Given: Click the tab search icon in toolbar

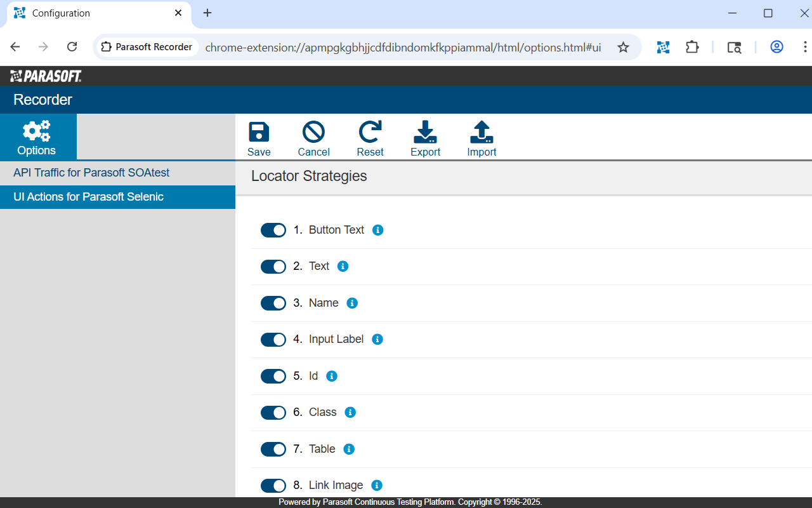Looking at the screenshot, I should pyautogui.click(x=734, y=47).
